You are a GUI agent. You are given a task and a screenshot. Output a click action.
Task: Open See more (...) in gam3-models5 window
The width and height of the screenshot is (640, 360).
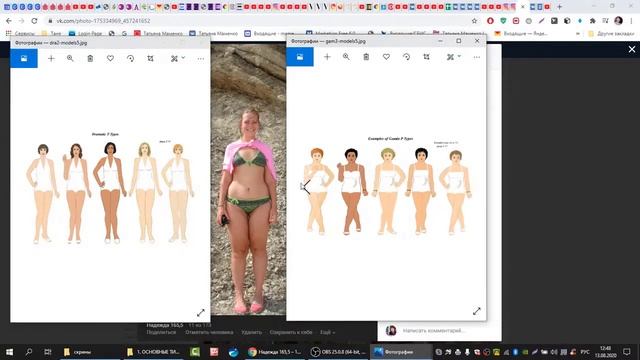coord(477,57)
